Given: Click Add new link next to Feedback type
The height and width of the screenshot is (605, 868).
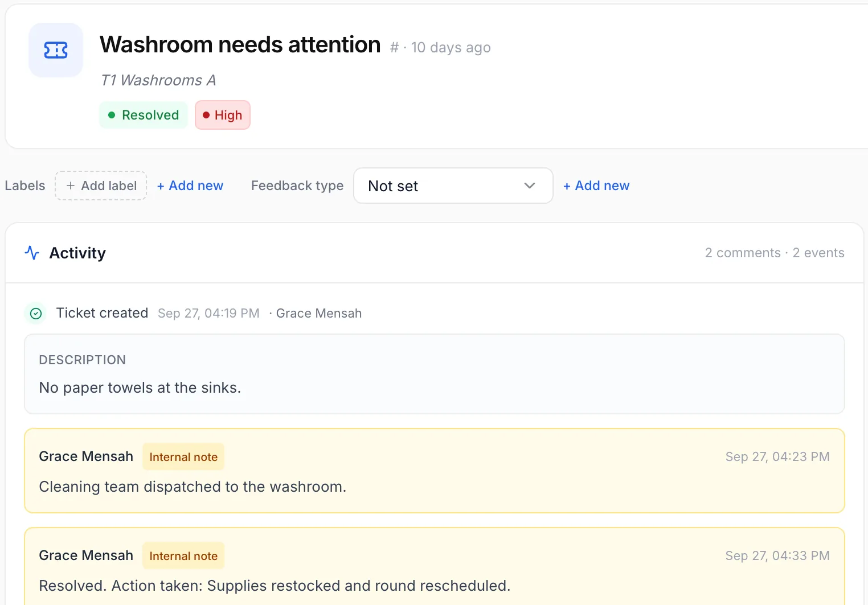Looking at the screenshot, I should tap(596, 186).
